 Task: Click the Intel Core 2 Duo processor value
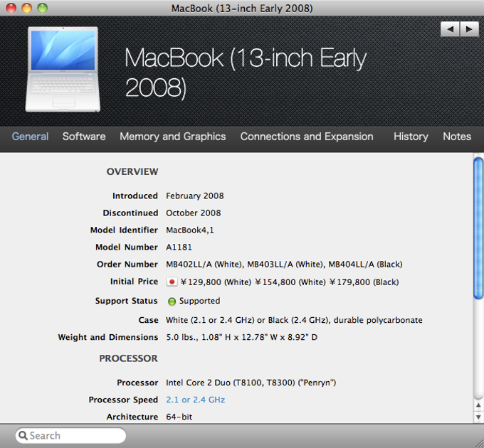pyautogui.click(x=251, y=383)
